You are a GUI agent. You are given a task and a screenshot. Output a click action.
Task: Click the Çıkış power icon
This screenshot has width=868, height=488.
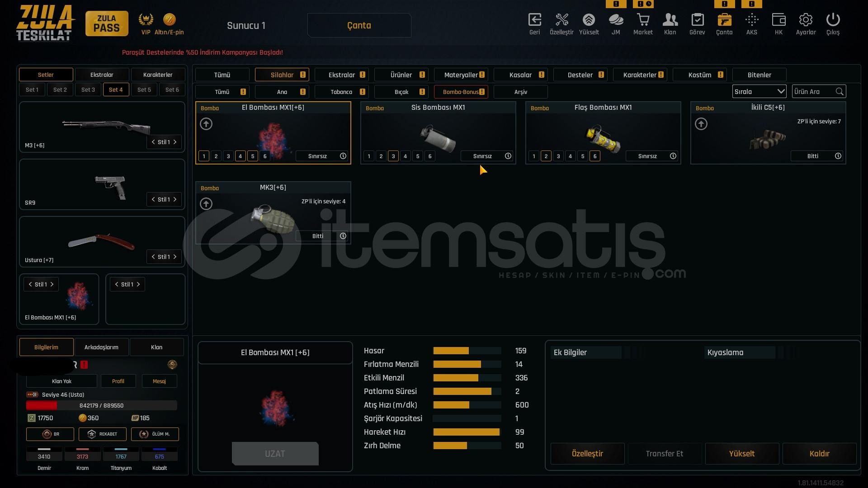tap(833, 20)
